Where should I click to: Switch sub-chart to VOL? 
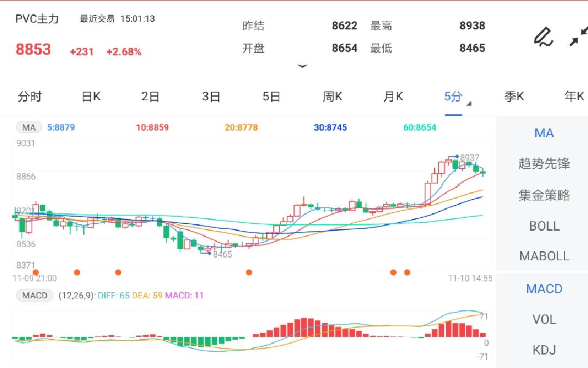point(544,320)
